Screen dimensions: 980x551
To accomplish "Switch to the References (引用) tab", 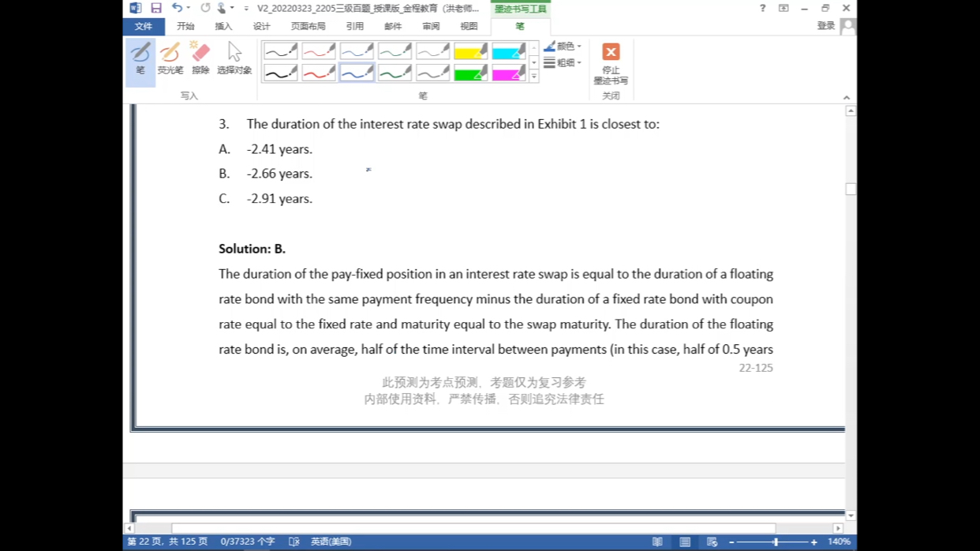I will tap(355, 26).
